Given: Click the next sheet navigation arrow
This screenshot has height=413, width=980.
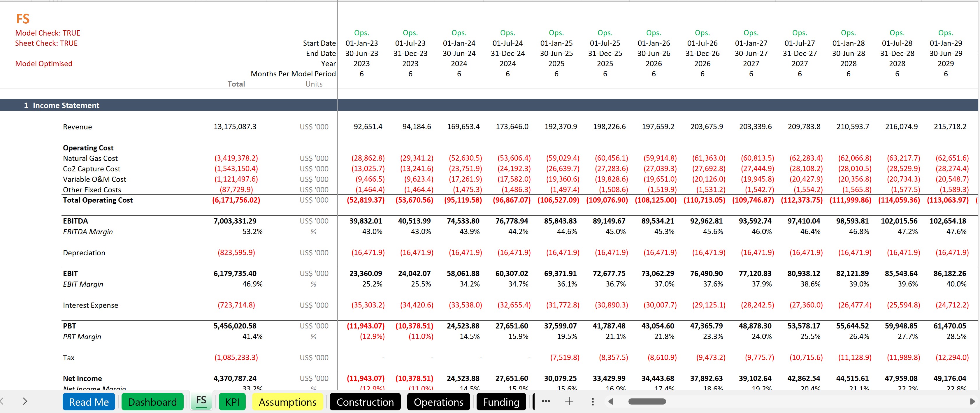Looking at the screenshot, I should click(25, 401).
